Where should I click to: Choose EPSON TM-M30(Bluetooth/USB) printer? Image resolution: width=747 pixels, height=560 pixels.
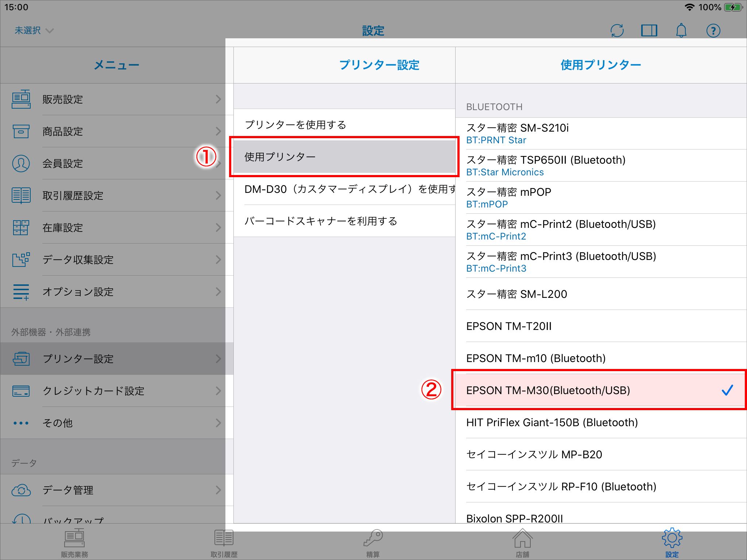601,390
